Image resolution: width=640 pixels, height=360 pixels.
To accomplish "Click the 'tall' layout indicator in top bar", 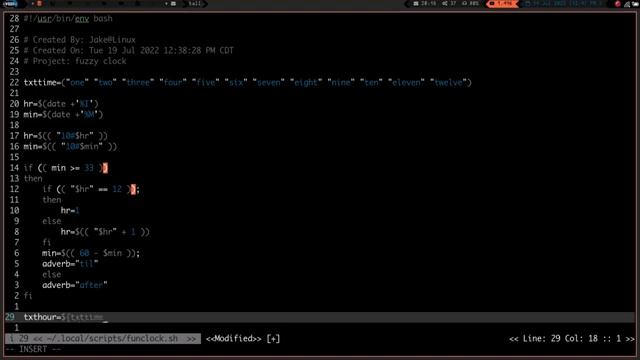I will point(194,4).
